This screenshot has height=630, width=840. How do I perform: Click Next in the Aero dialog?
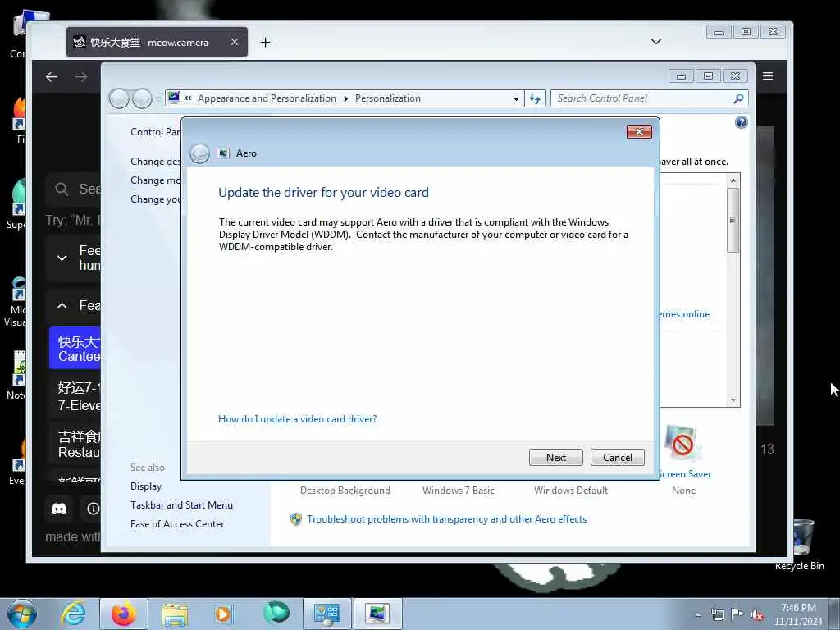point(555,458)
